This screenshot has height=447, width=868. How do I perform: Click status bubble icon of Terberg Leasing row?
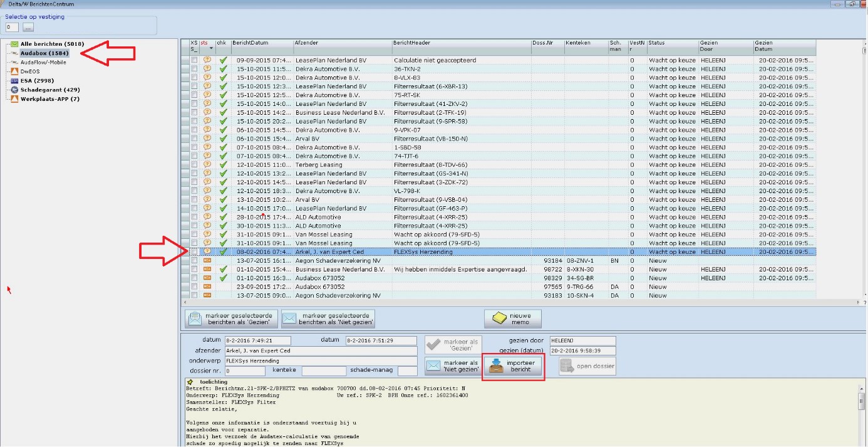(x=207, y=165)
